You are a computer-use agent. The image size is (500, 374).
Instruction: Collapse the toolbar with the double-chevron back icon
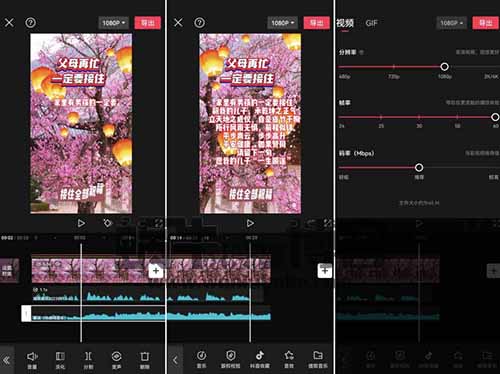coord(7,360)
